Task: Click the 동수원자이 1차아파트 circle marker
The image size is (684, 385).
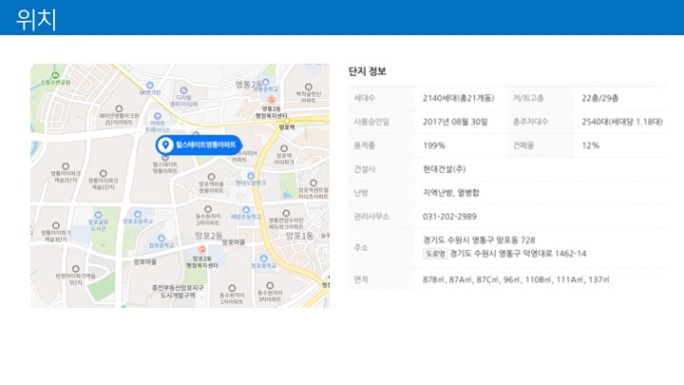Action: click(x=232, y=288)
